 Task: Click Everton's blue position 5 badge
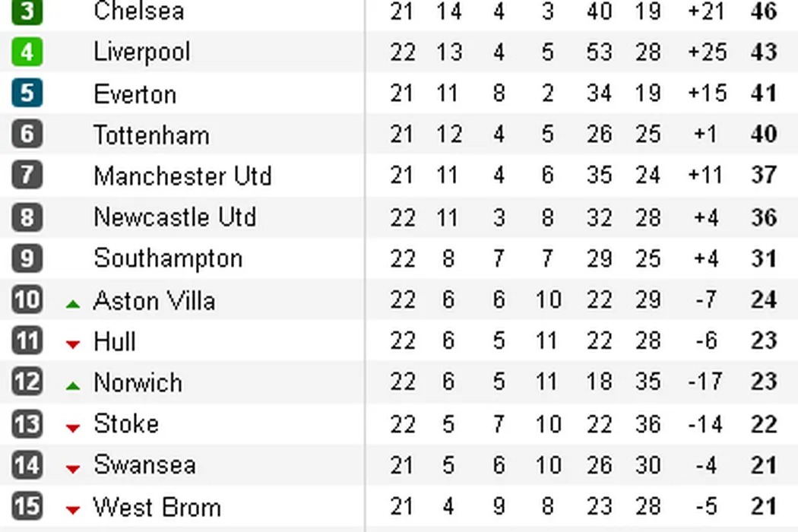tap(27, 93)
